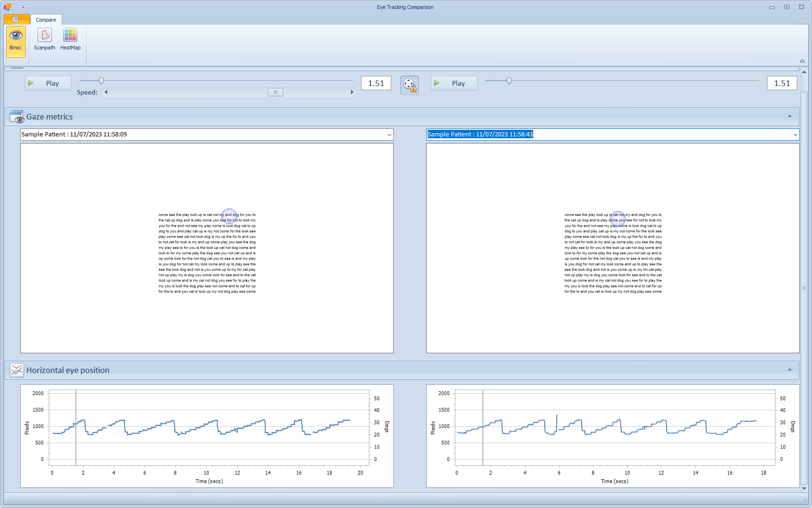Toggle the Binoc eye view button
812x508 pixels.
(x=16, y=41)
